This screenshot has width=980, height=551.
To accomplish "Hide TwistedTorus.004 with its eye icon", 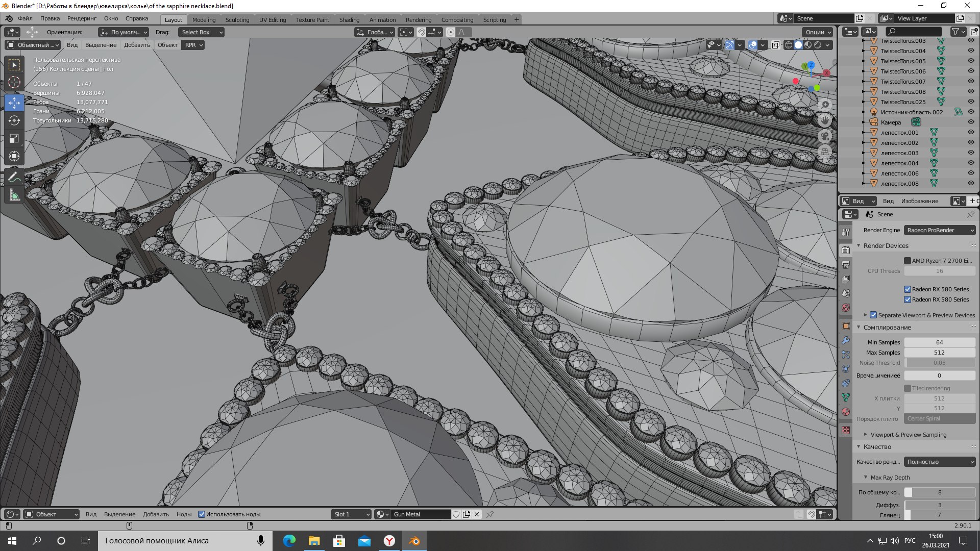I will [x=971, y=51].
